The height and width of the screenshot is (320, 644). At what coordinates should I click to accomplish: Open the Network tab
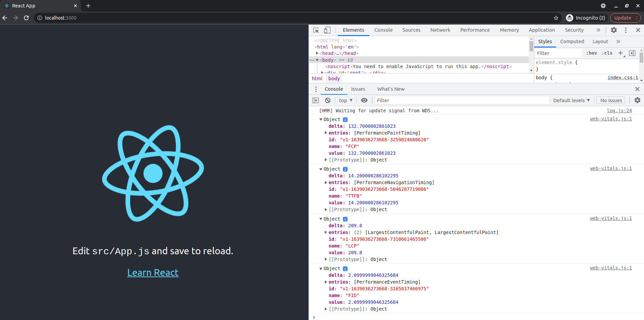coord(440,30)
